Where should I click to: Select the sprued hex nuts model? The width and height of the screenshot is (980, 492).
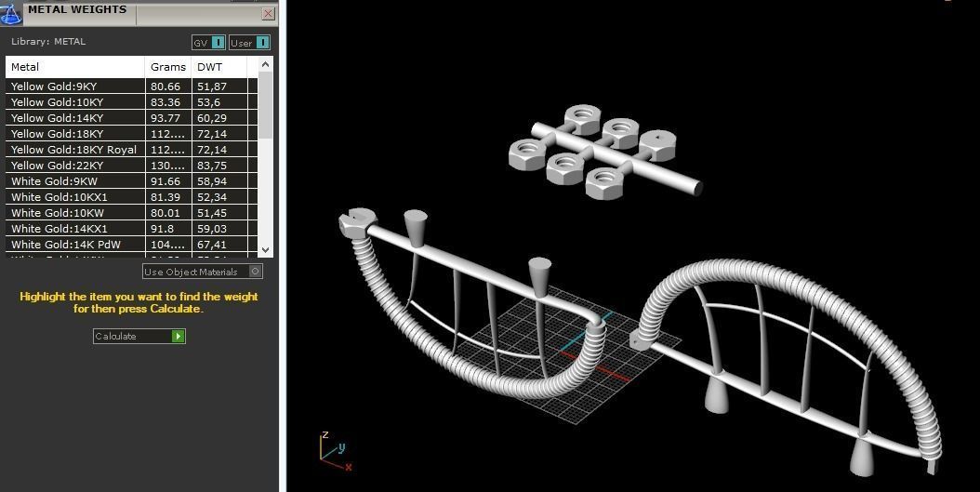click(604, 152)
